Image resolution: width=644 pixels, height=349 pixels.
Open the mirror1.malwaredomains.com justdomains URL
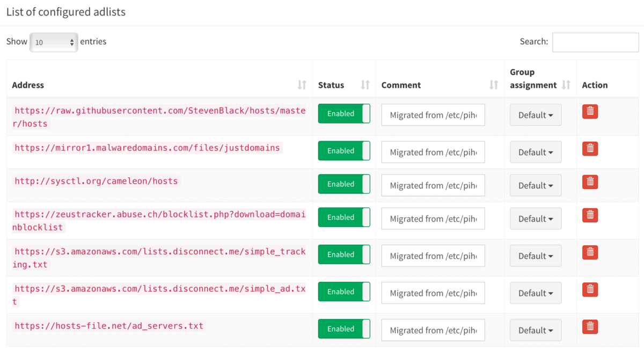coord(147,148)
